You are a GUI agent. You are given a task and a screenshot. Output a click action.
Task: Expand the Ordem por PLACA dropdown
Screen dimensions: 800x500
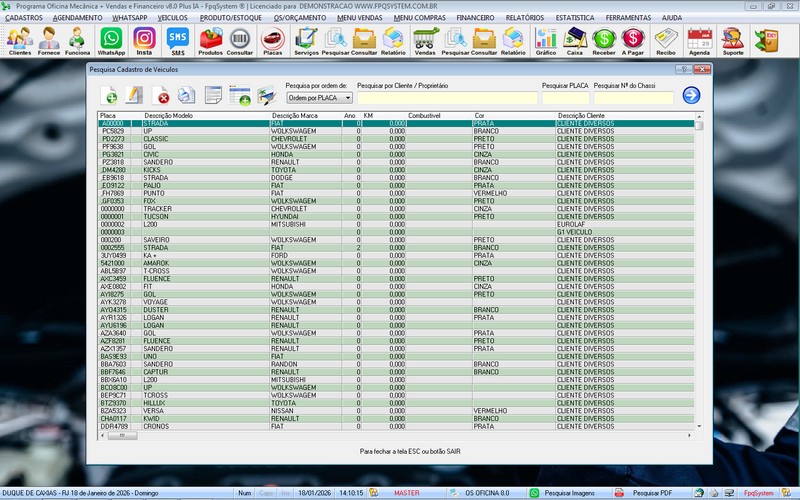[x=347, y=98]
